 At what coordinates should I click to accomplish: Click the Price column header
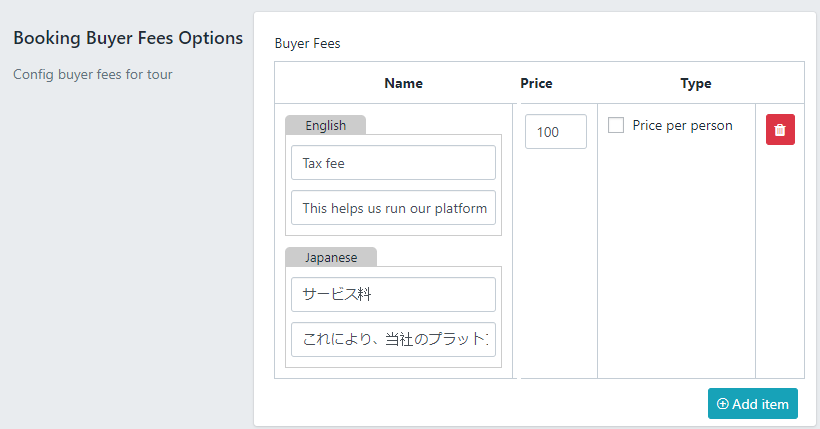pyautogui.click(x=536, y=83)
